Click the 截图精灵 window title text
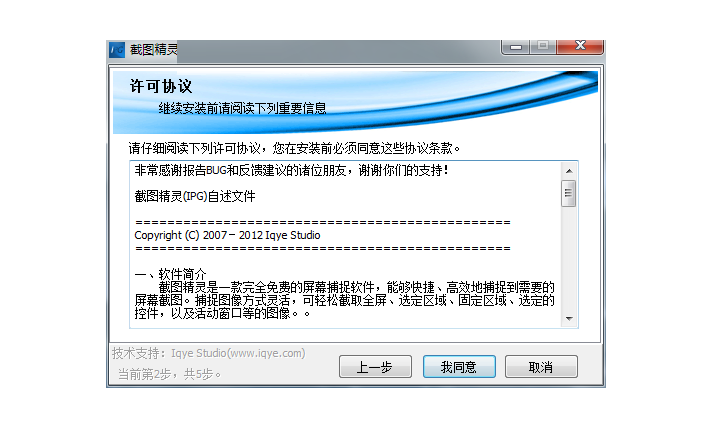The image size is (720, 432). (x=153, y=50)
